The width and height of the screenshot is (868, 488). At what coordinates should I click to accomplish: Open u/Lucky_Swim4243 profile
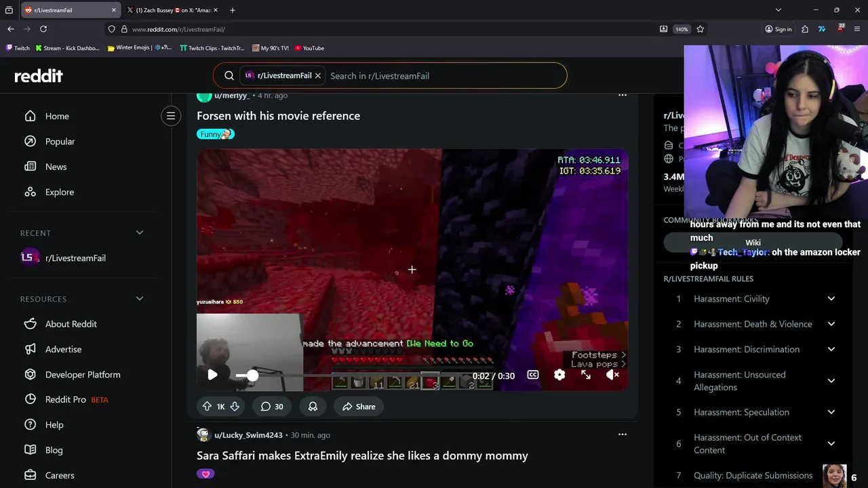point(248,435)
